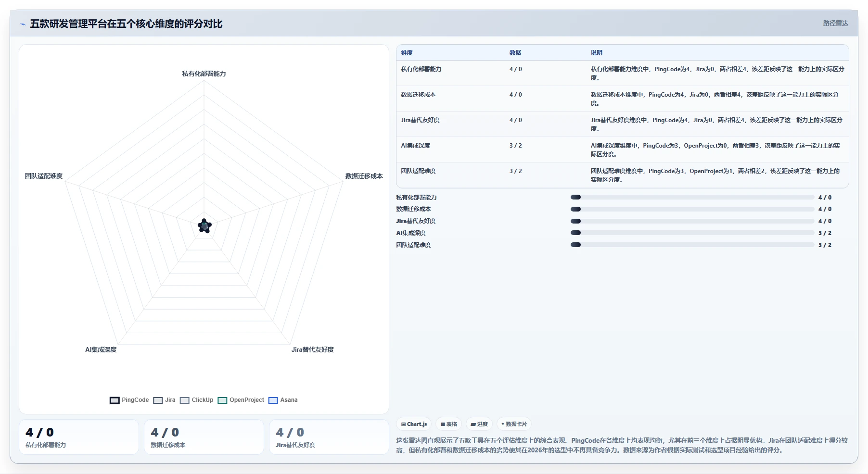The image size is (868, 474).
Task: Click the 私有化部署能力 cell in the table
Action: [x=421, y=69]
